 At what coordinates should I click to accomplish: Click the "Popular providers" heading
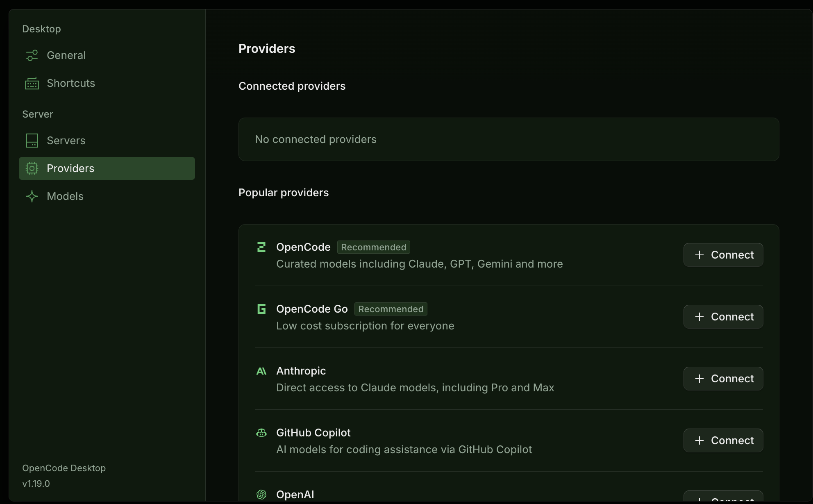284,193
